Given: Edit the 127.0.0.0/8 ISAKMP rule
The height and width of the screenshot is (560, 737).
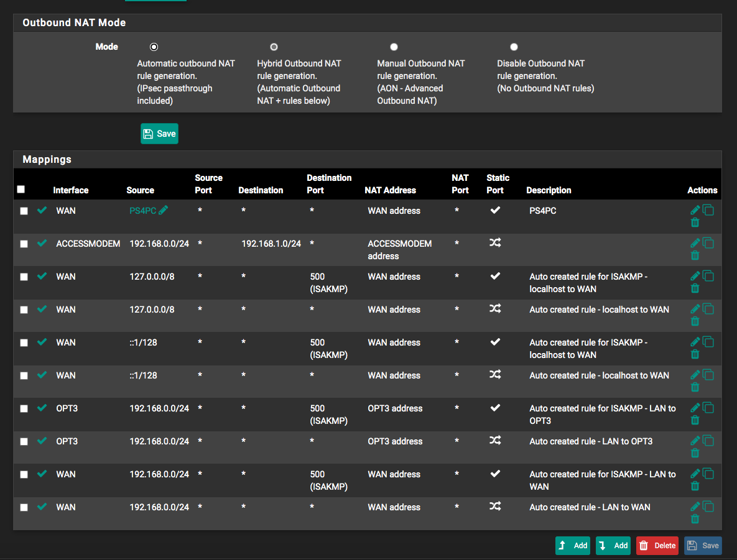Looking at the screenshot, I should point(695,276).
